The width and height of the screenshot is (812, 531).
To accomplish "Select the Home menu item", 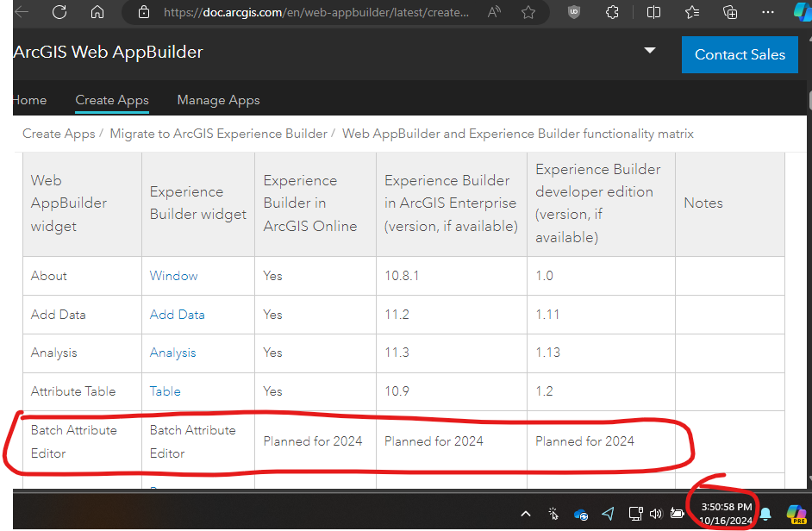I will 28,100.
